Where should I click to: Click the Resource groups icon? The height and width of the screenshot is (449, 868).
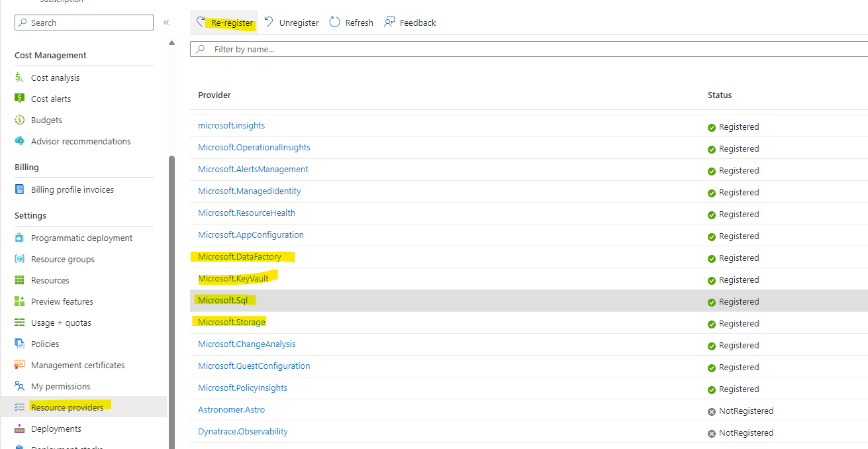pos(19,259)
